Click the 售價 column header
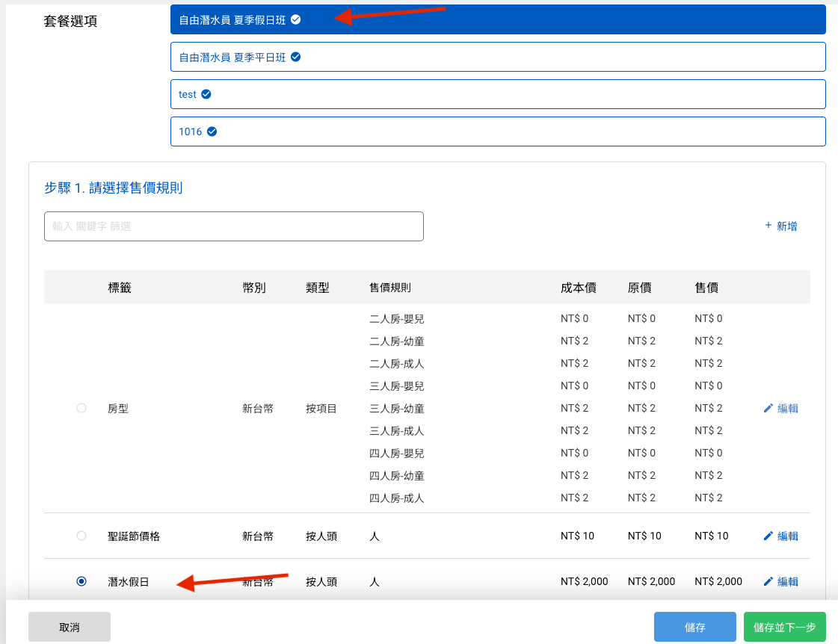The height and width of the screenshot is (644, 838). pos(706,288)
